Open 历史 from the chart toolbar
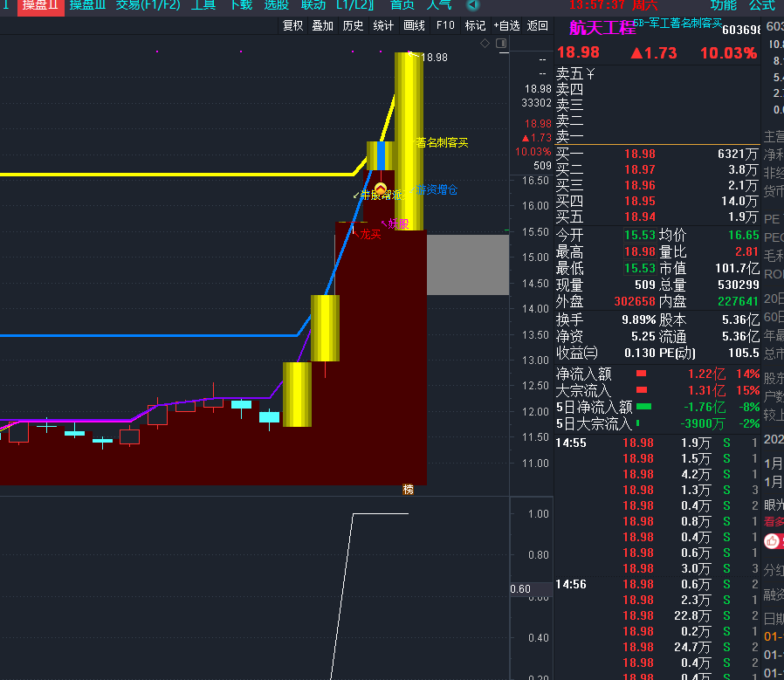 [x=353, y=25]
